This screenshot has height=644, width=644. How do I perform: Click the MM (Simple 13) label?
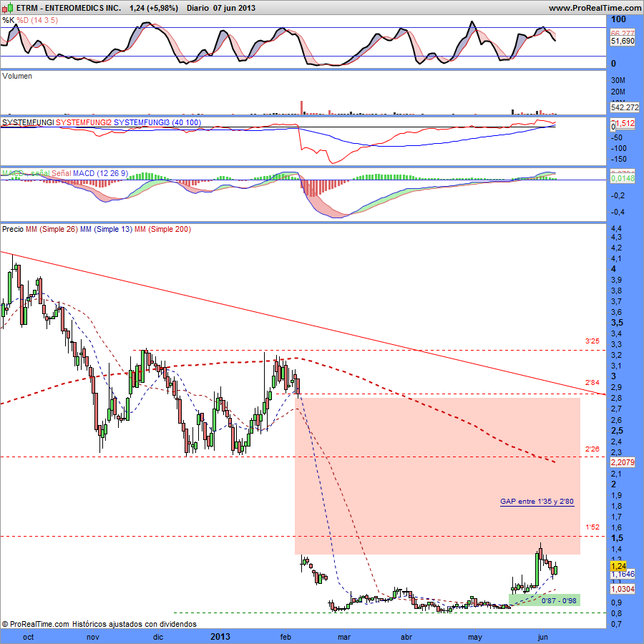pos(107,229)
